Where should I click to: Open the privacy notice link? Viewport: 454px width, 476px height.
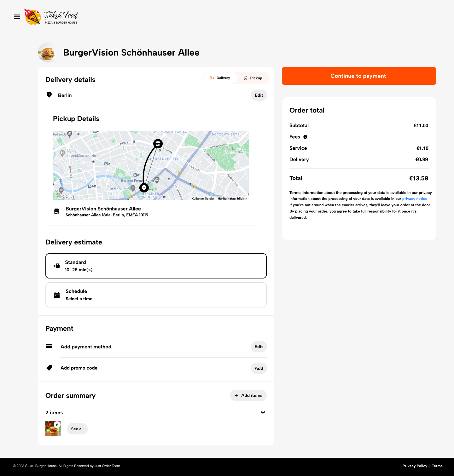coord(415,199)
